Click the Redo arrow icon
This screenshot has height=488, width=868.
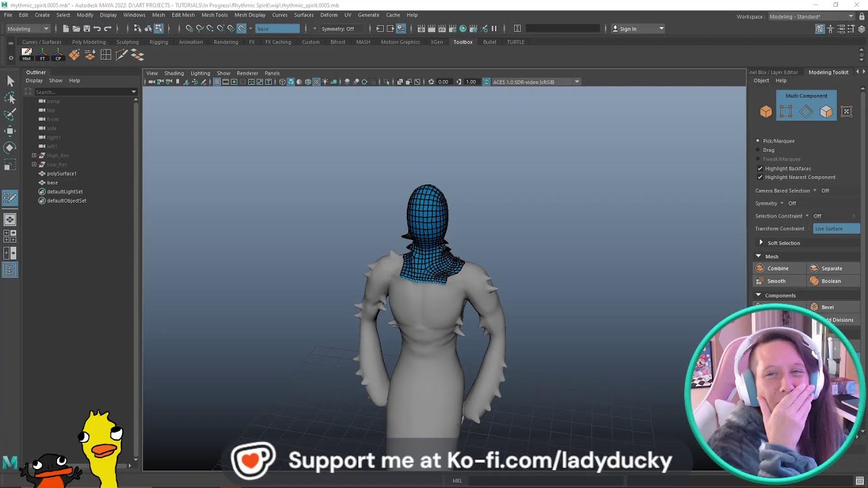pos(107,28)
